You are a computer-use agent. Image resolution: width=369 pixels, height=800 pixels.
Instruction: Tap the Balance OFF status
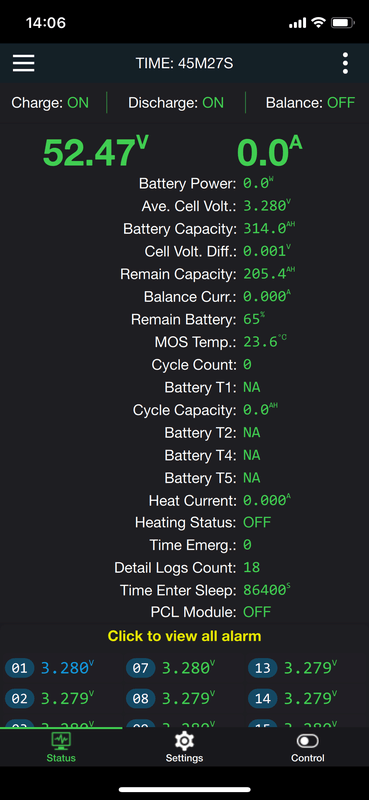point(310,103)
